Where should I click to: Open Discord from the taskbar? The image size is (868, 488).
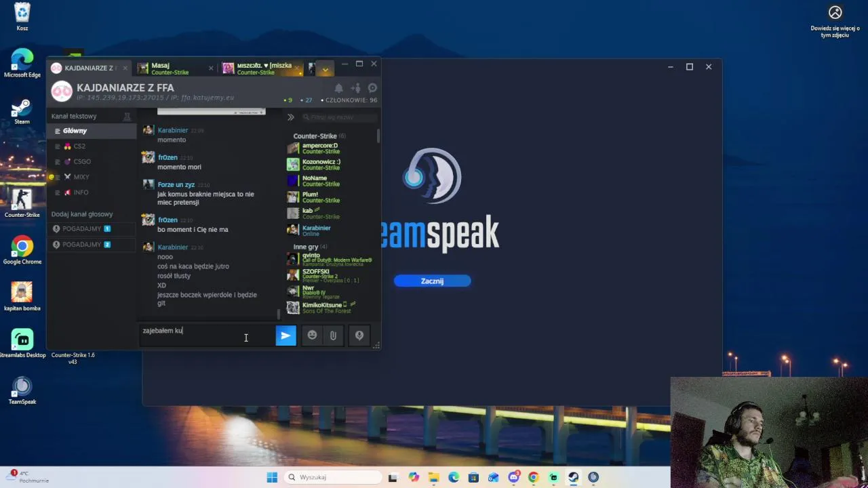coord(513,477)
